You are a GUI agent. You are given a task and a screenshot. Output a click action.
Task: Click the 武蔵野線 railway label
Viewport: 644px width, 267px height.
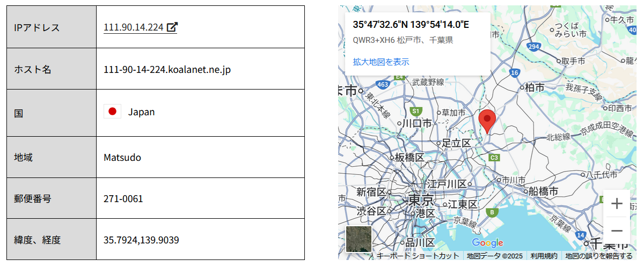tap(428, 82)
